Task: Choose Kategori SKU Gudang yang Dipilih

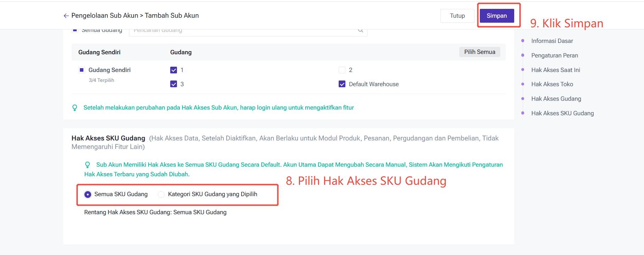Action: [x=161, y=194]
